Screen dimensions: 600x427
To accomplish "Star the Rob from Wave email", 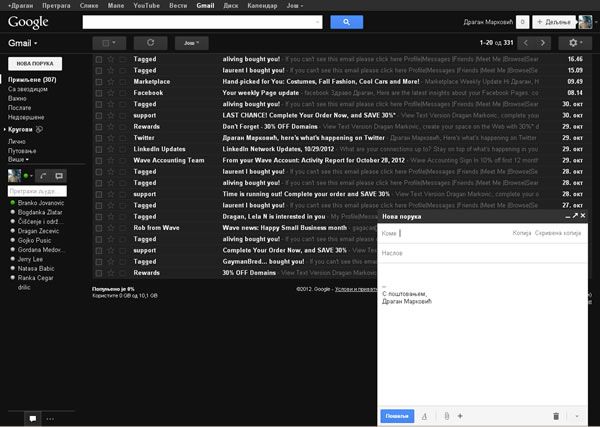I will (x=111, y=228).
